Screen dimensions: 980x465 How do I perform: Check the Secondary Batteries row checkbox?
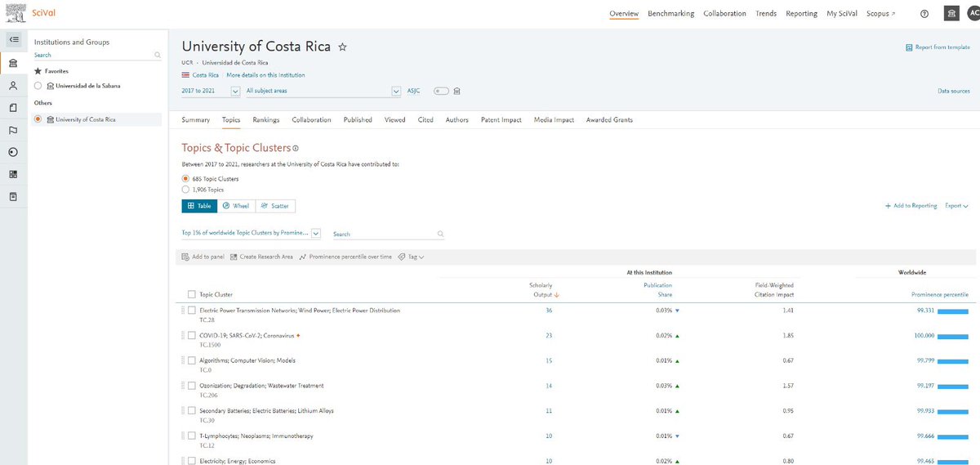click(191, 410)
